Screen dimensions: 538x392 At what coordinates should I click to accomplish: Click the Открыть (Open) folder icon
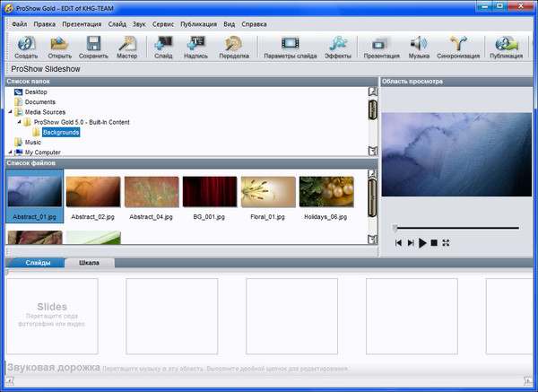pyautogui.click(x=59, y=43)
